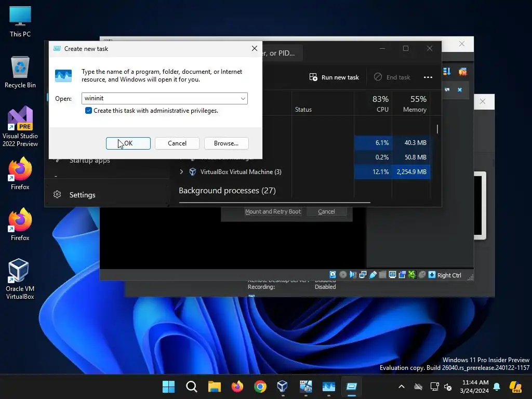Select the 2,254.9 MB memory cell
Image resolution: width=532 pixels, height=399 pixels.
pyautogui.click(x=411, y=171)
